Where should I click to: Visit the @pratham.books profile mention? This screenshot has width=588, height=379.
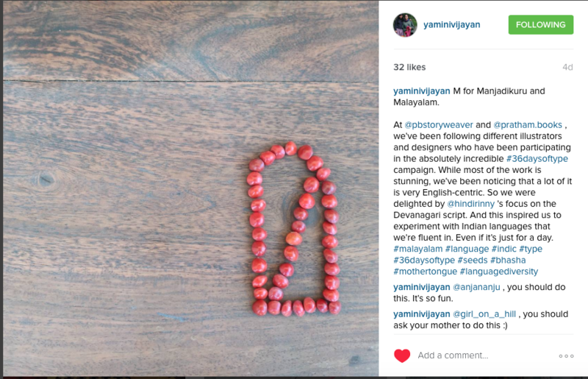[528, 124]
